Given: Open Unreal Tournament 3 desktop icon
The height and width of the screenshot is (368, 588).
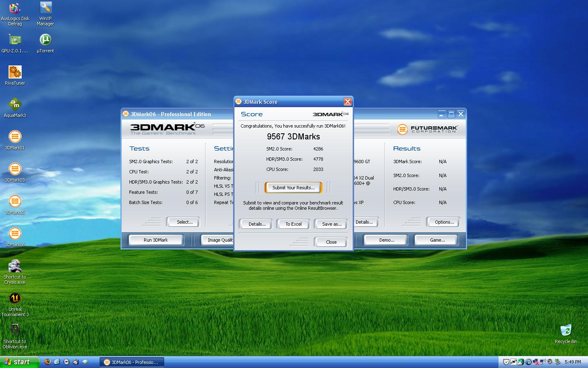Looking at the screenshot, I should click(x=15, y=304).
